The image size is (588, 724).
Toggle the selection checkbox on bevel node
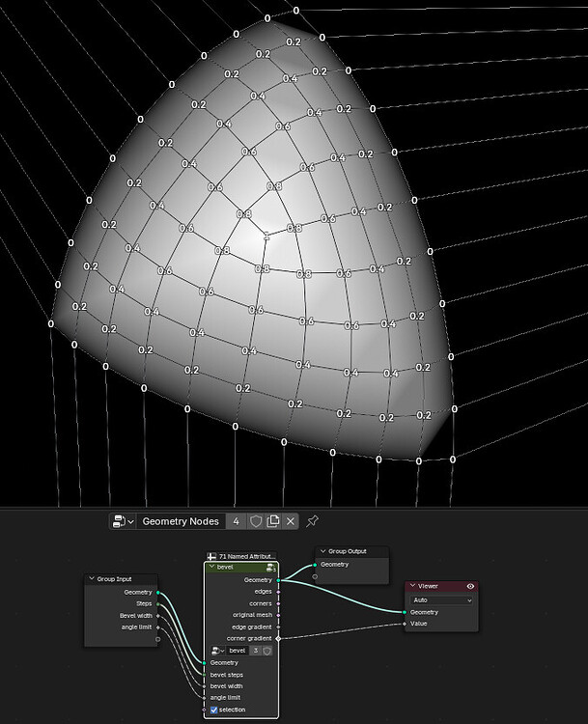(213, 710)
